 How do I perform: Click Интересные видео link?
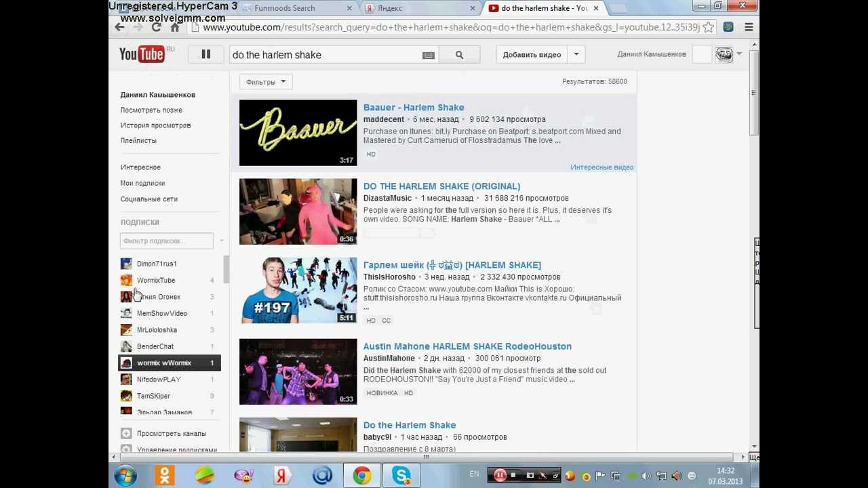[601, 167]
